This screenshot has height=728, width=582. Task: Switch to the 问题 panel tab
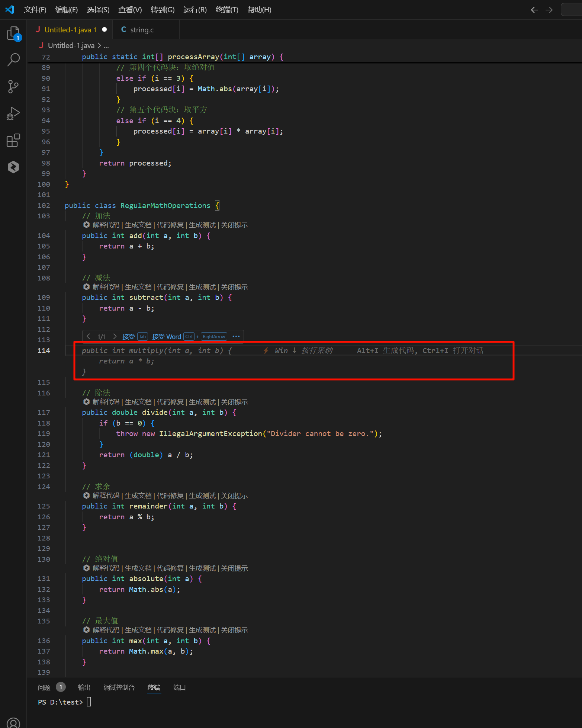coord(44,687)
